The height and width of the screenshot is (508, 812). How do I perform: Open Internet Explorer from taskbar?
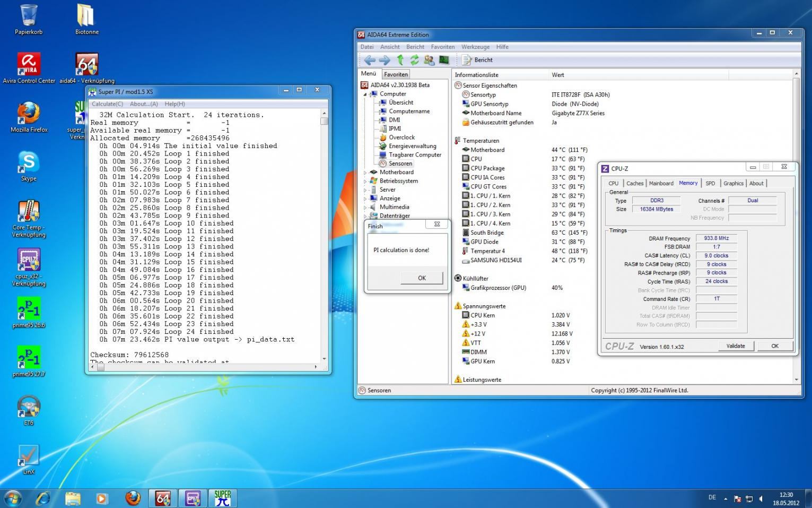42,498
